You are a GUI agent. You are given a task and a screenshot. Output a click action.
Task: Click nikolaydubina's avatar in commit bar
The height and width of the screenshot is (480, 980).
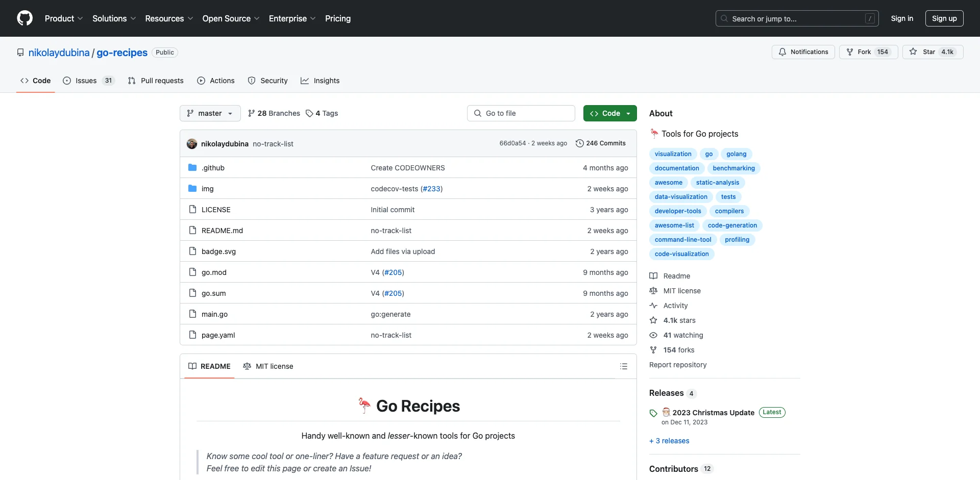[192, 144]
